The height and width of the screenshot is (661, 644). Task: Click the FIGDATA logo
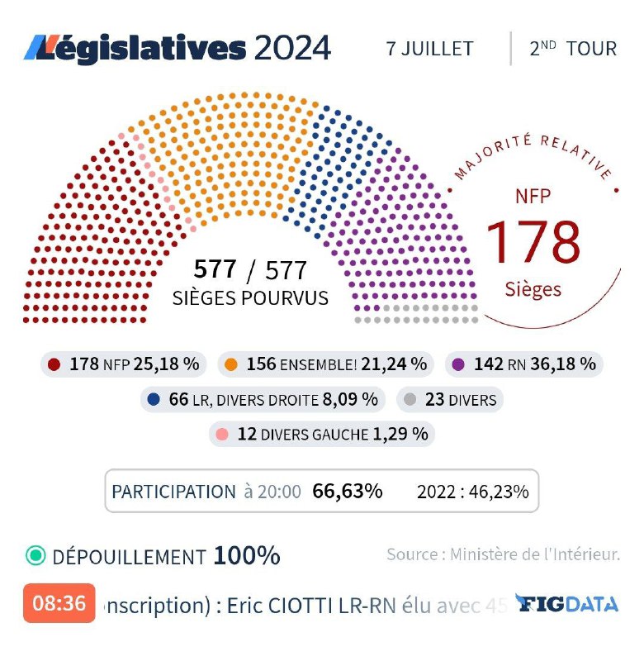pos(566,604)
